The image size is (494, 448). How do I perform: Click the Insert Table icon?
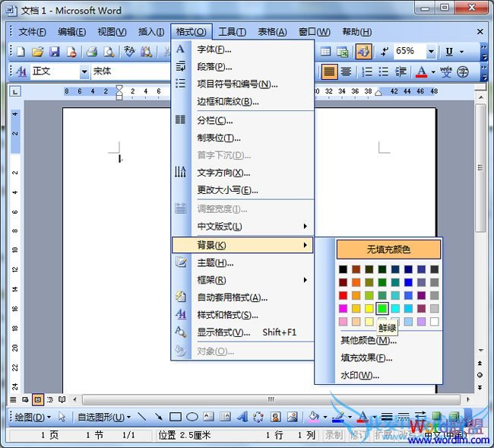click(325, 52)
